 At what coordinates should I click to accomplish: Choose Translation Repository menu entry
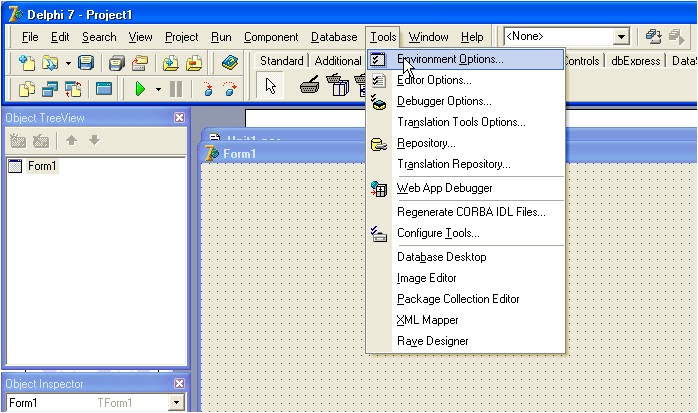click(466, 164)
